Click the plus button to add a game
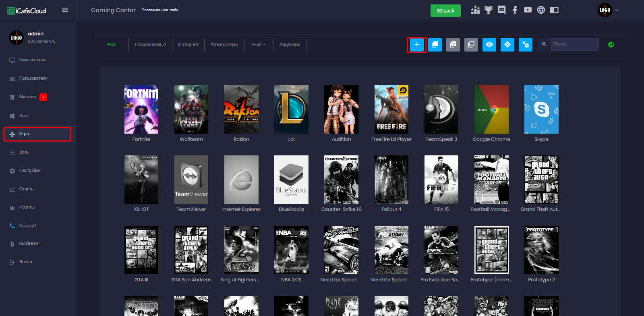This screenshot has height=316, width=644. click(x=417, y=45)
